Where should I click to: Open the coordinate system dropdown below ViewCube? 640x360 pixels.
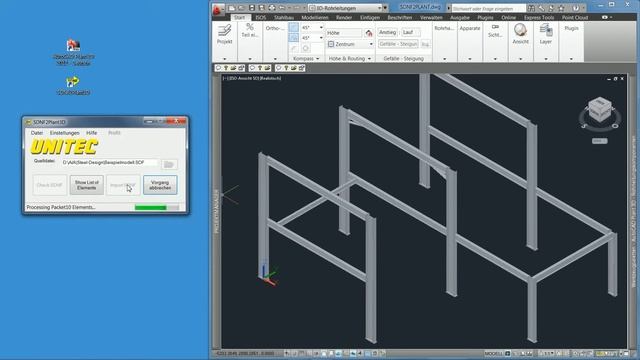coord(600,141)
